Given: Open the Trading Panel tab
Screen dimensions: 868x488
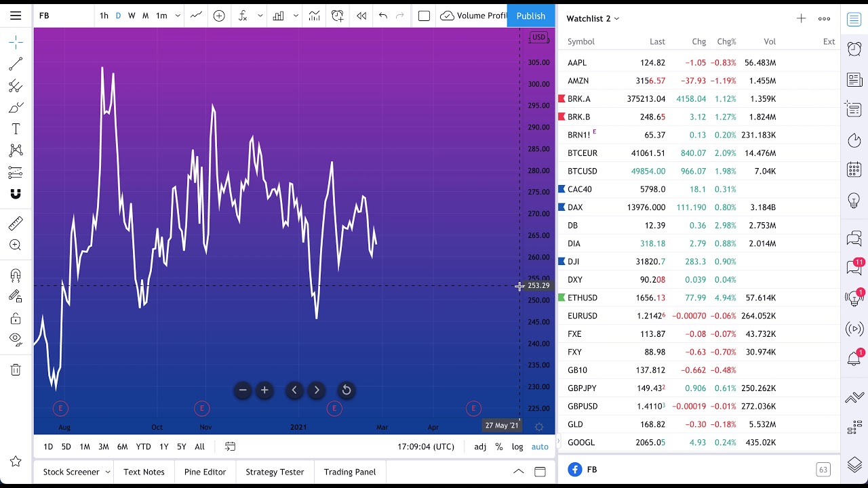Looking at the screenshot, I should pyautogui.click(x=350, y=472).
